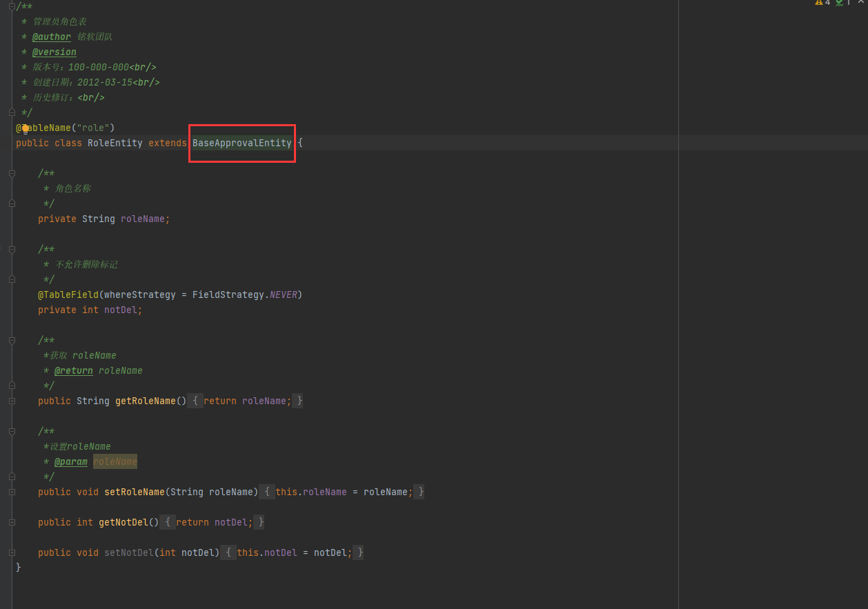This screenshot has height=609, width=868.
Task: Expand the folded getNotDel method gutter icon
Action: 12,522
